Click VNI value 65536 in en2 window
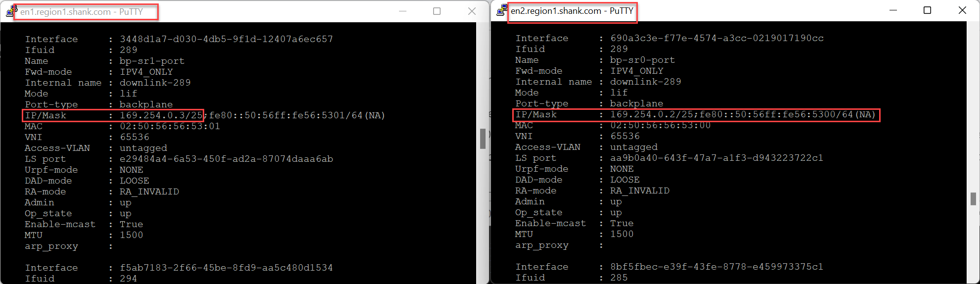This screenshot has width=980, height=284. (x=625, y=136)
